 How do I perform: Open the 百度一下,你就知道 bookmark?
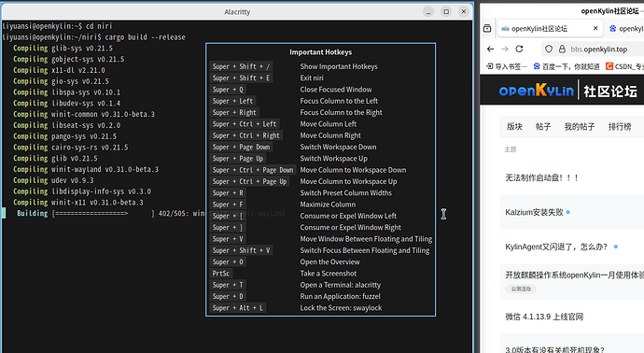click(x=567, y=66)
